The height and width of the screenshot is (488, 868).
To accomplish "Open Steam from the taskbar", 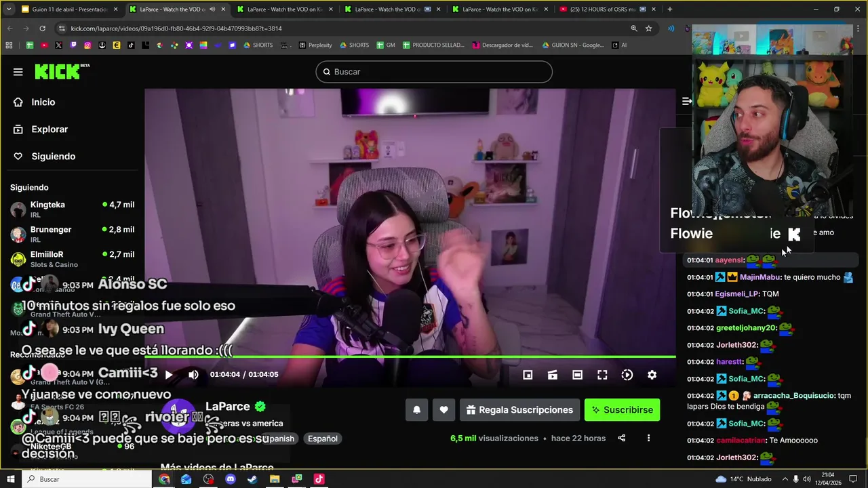I will [252, 479].
